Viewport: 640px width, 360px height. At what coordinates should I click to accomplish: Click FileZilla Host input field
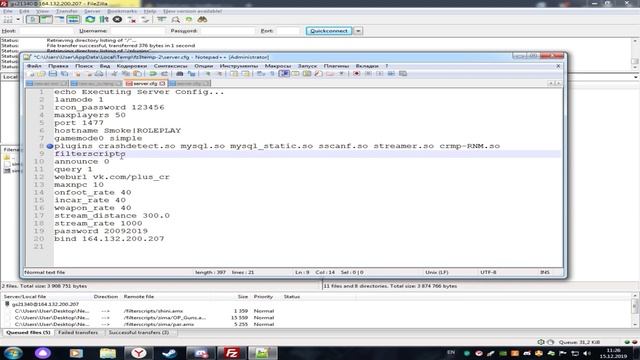[46, 31]
